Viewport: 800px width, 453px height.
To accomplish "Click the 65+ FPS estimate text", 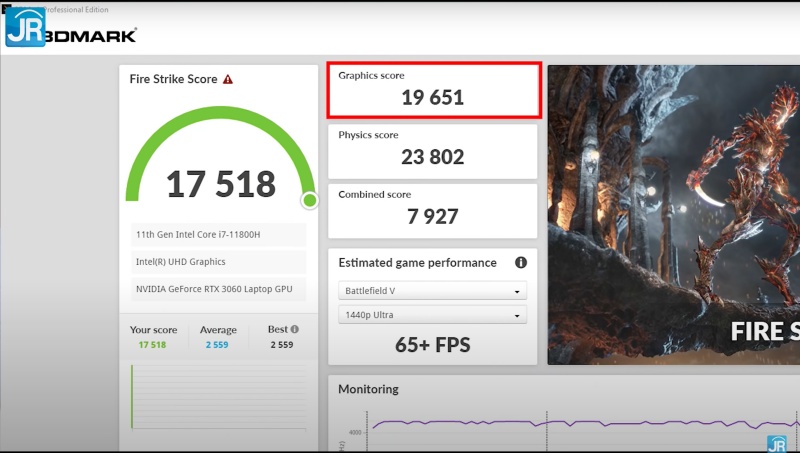I will [432, 346].
